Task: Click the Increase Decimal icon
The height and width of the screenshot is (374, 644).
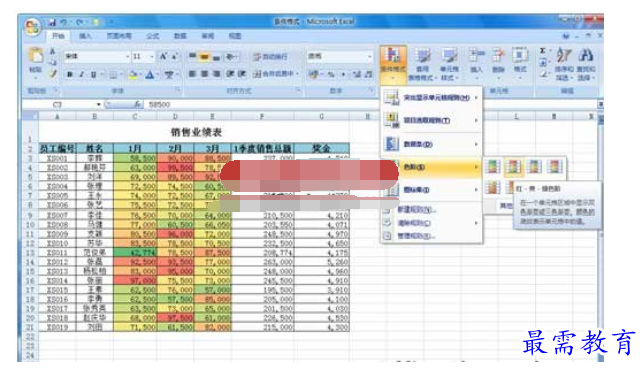Action: tap(356, 74)
